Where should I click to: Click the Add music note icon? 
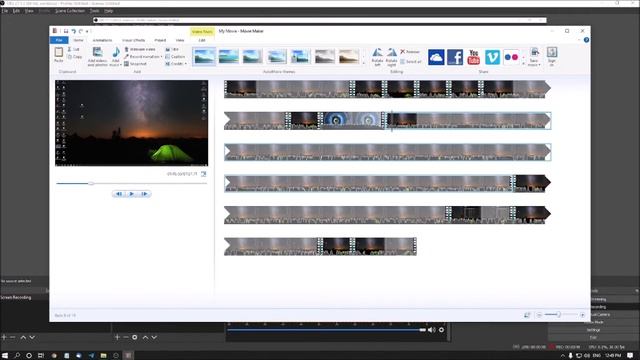coord(116,52)
